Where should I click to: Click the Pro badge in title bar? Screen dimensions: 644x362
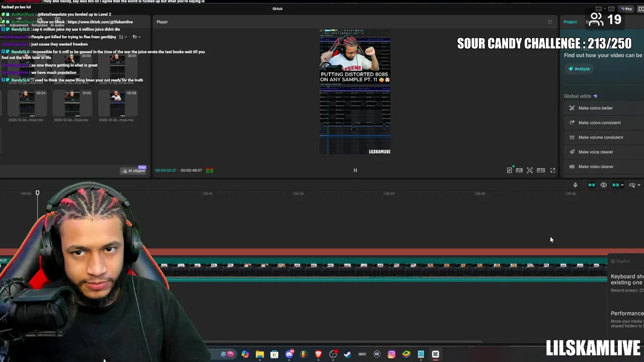(x=626, y=9)
